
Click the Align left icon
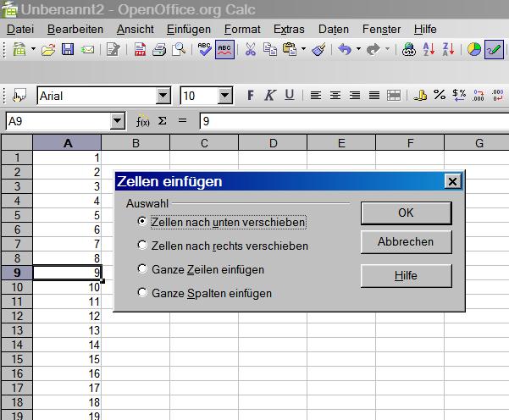click(x=316, y=96)
